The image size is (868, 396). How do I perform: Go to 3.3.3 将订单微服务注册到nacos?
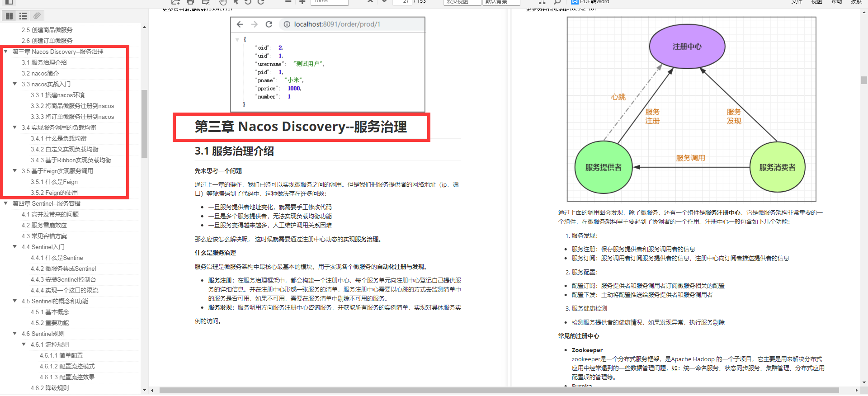[72, 117]
